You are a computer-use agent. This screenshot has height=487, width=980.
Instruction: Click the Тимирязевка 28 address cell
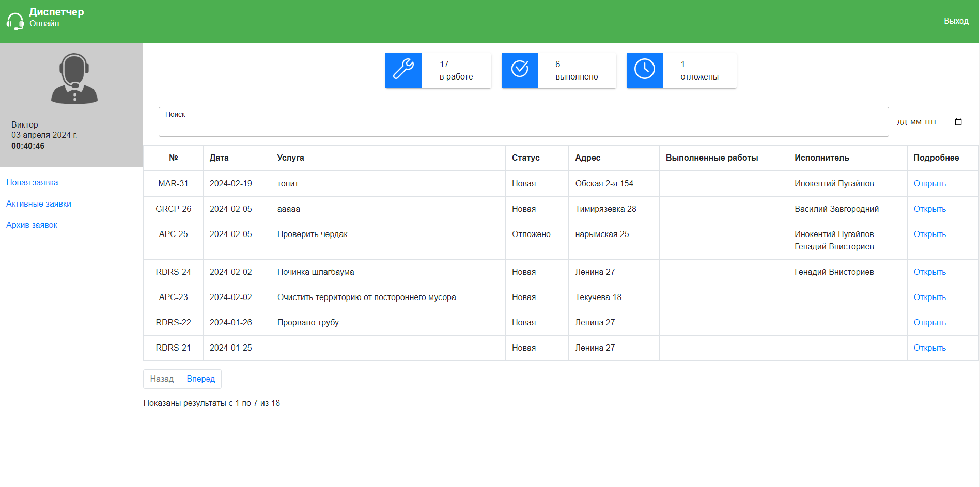[614, 209]
